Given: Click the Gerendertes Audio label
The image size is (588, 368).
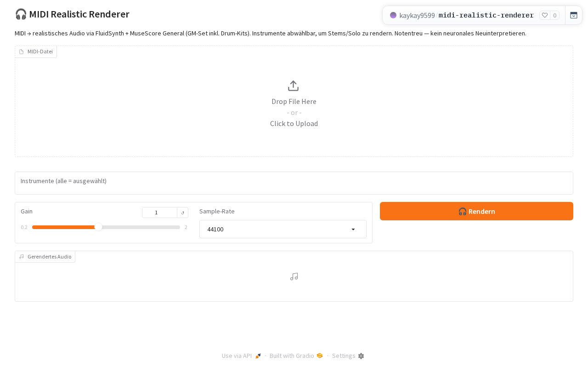Looking at the screenshot, I should pyautogui.click(x=45, y=257).
